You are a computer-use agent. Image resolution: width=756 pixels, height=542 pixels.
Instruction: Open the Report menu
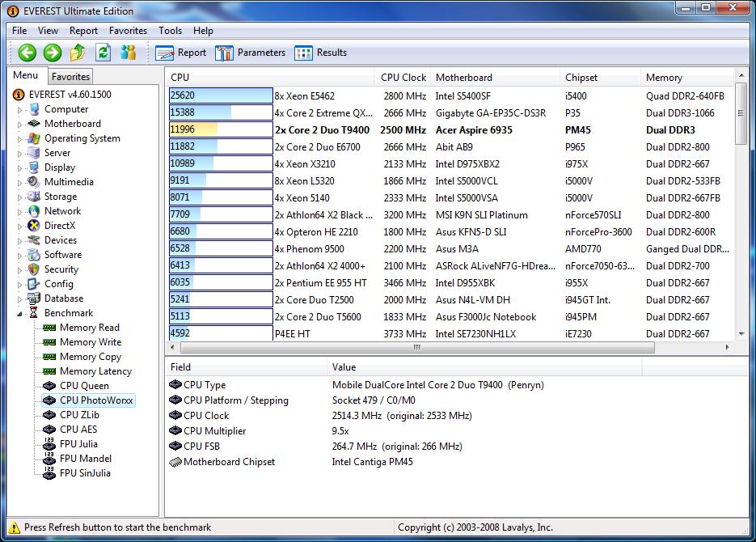tap(83, 31)
